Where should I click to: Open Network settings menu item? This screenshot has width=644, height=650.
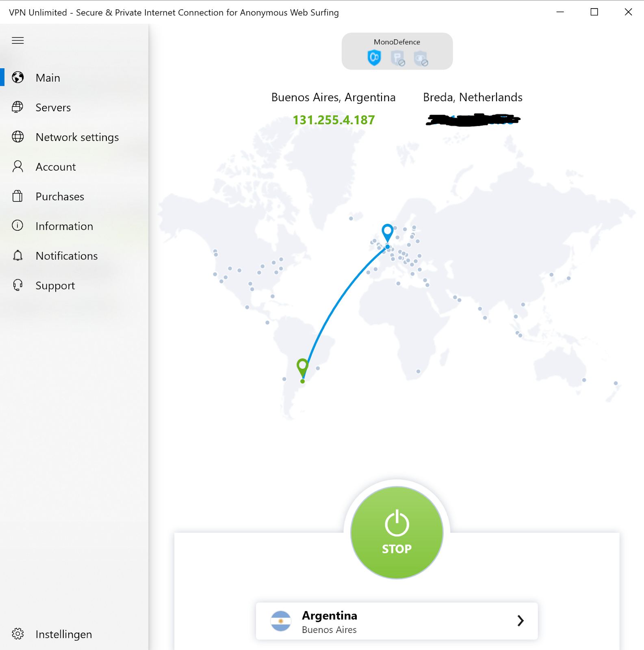tap(74, 137)
